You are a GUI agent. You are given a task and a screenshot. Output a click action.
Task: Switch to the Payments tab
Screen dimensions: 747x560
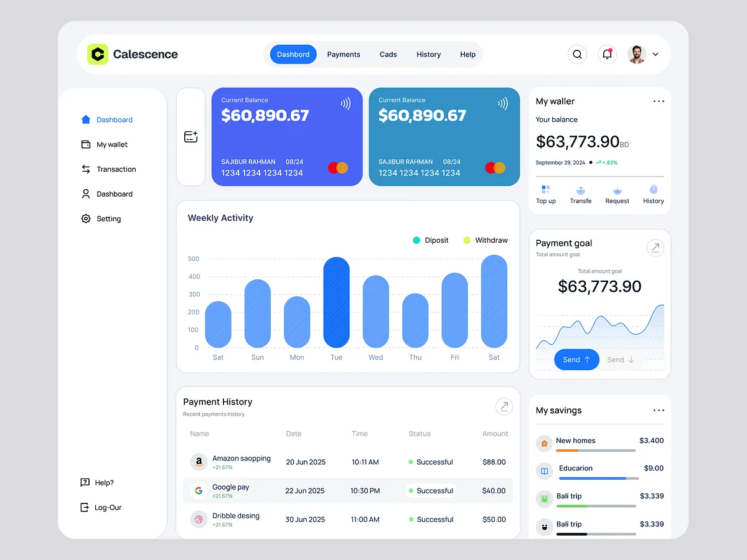(344, 54)
